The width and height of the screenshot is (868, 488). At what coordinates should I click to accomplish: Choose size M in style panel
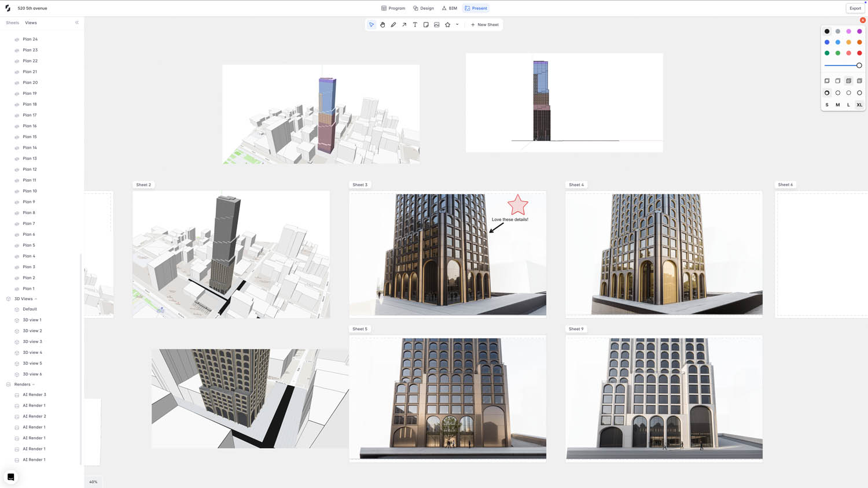[x=837, y=105]
